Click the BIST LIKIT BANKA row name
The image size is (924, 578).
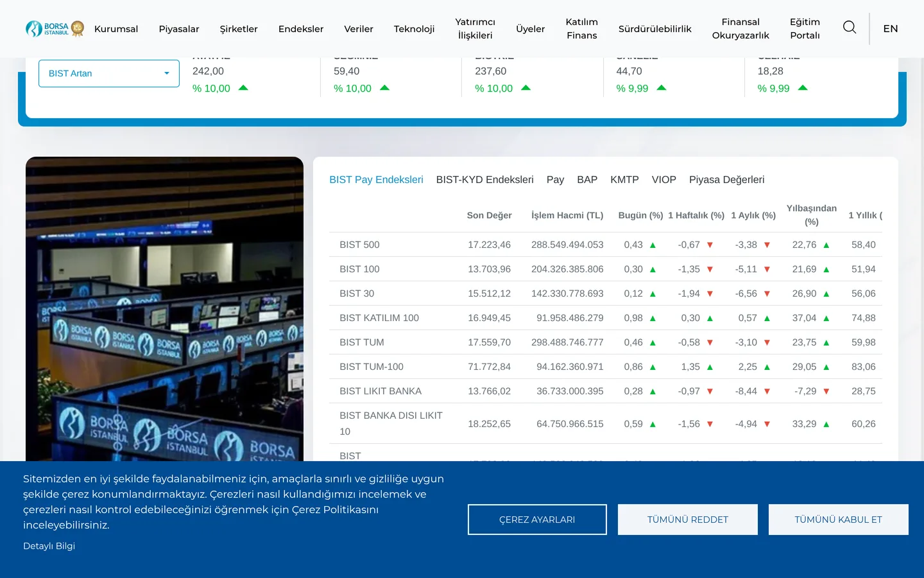coord(381,391)
